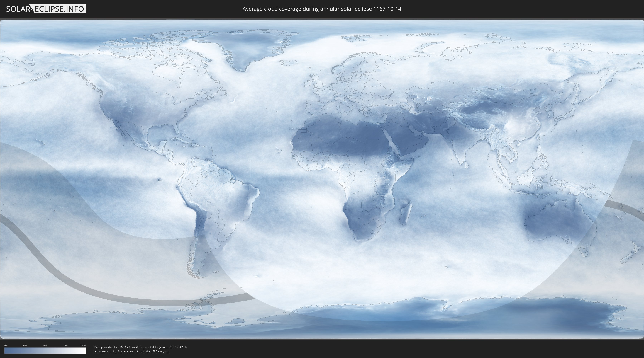Image resolution: width=644 pixels, height=358 pixels.
Task: Click the 75% label on the cloud legend
Action: [65, 345]
